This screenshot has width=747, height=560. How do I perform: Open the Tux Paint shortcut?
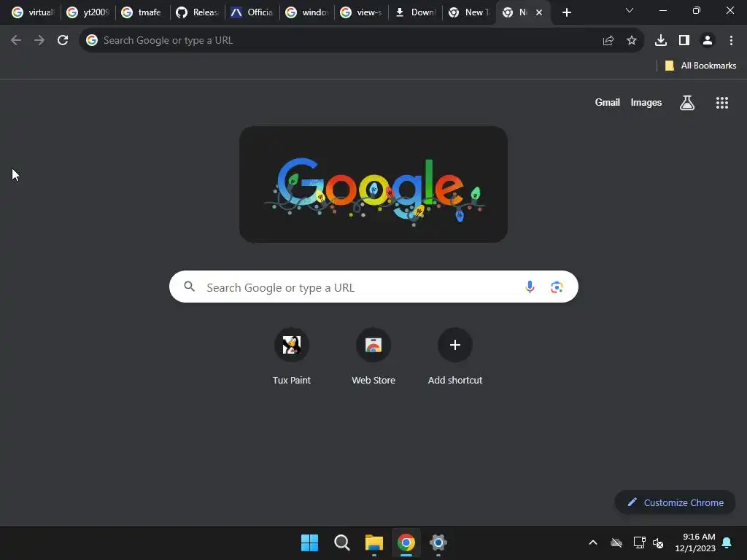pos(292,357)
